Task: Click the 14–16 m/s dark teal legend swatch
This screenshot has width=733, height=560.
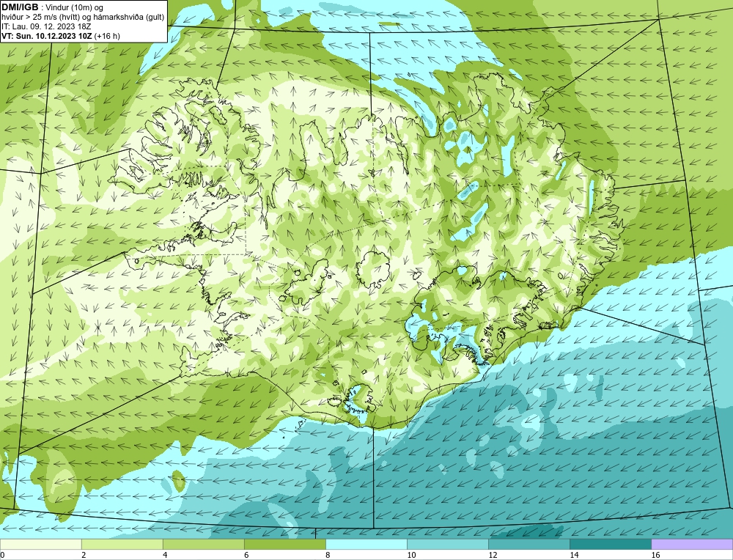Action: click(610, 544)
